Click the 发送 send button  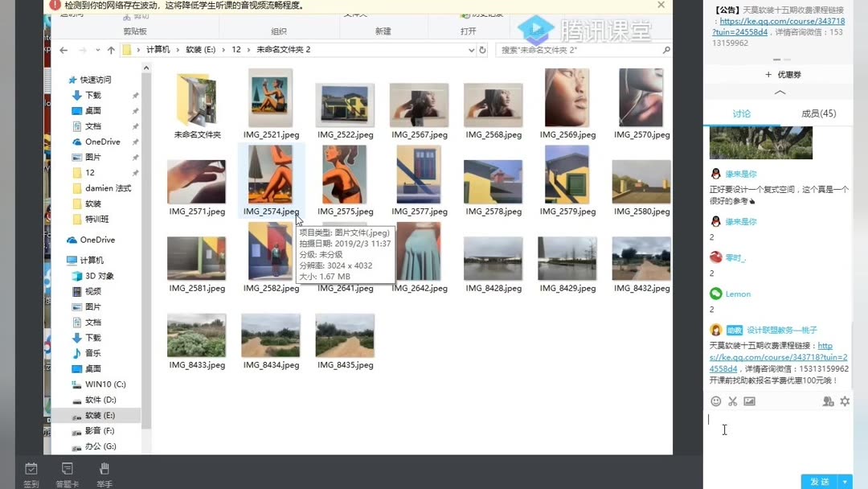818,481
